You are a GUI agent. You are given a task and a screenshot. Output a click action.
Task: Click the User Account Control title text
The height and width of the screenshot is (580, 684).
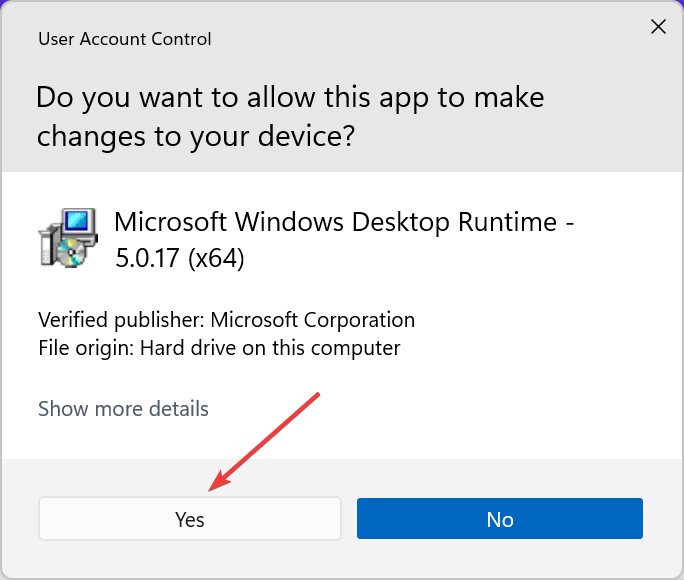124,40
